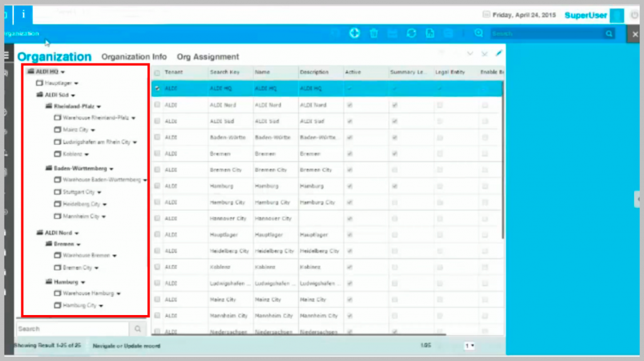This screenshot has height=361, width=644.
Task: Tick the row checkbox for Bremen City
Action: click(157, 170)
